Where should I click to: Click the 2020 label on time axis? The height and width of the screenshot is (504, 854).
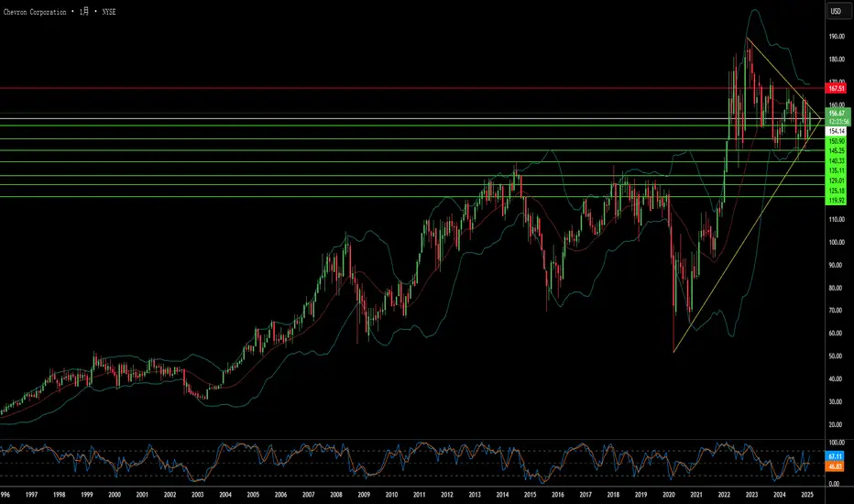669,493
